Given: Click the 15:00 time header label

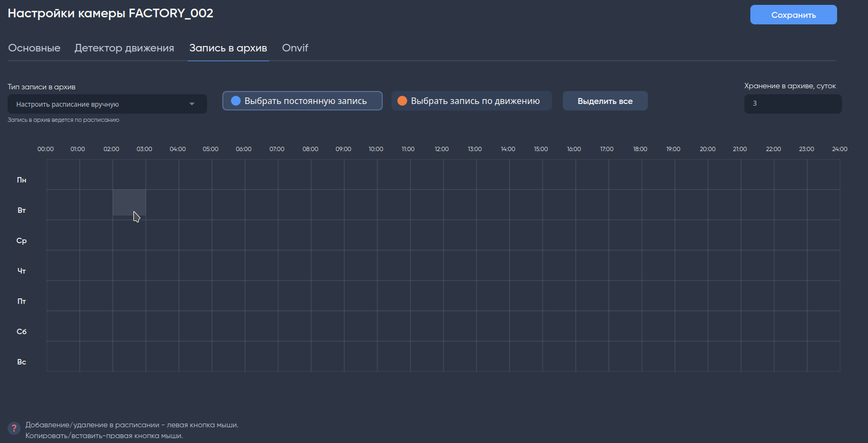Looking at the screenshot, I should (541, 149).
